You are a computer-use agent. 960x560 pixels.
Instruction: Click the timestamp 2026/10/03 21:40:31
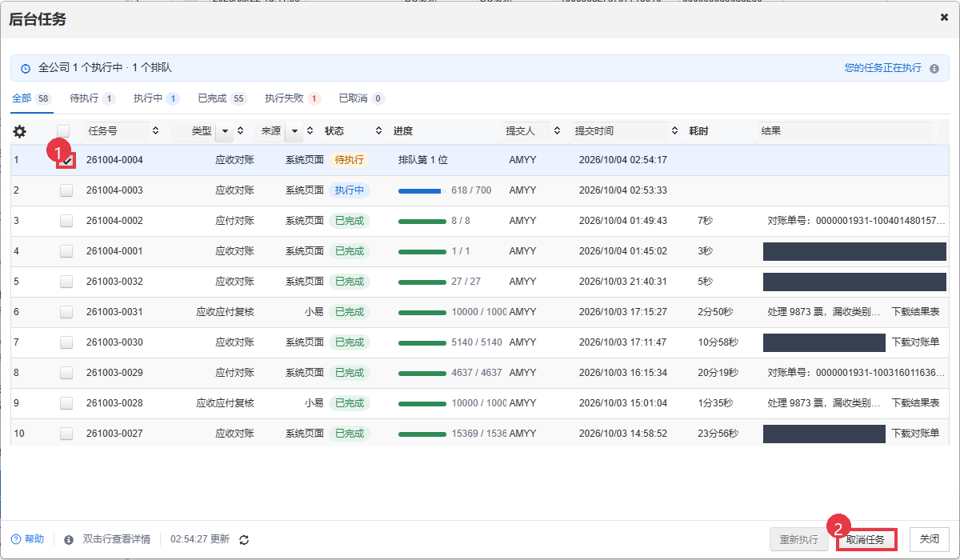click(623, 282)
